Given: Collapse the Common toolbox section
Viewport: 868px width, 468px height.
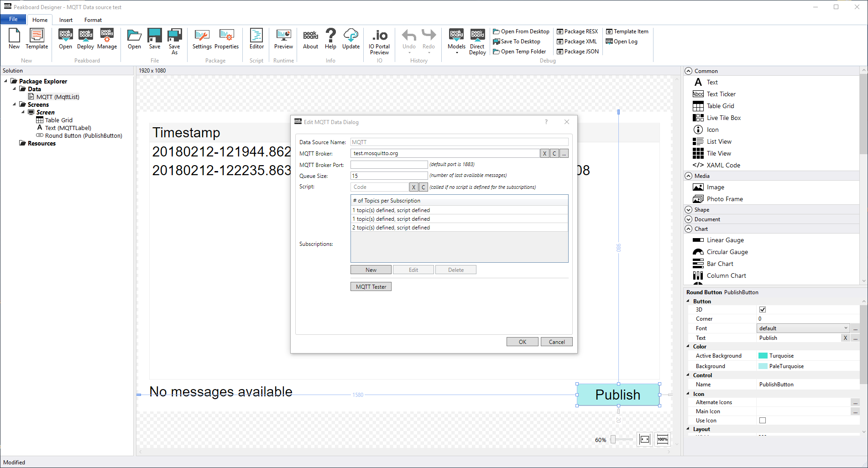Looking at the screenshot, I should click(x=689, y=71).
